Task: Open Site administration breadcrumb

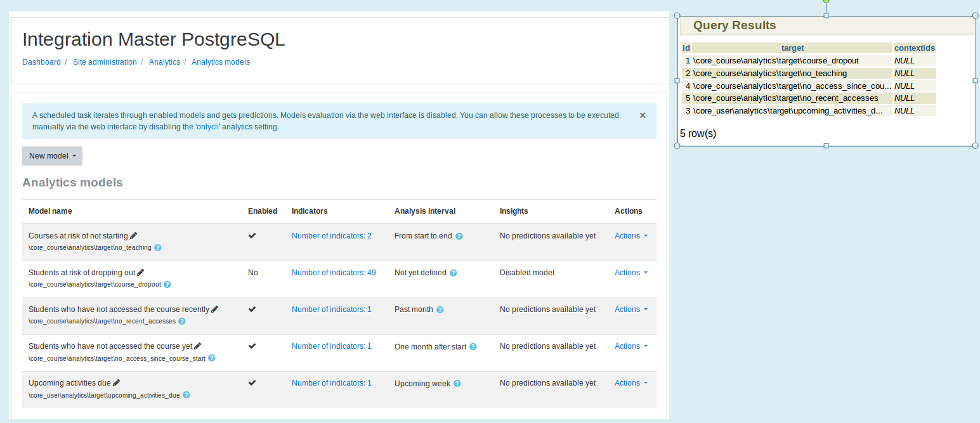Action: pyautogui.click(x=105, y=62)
